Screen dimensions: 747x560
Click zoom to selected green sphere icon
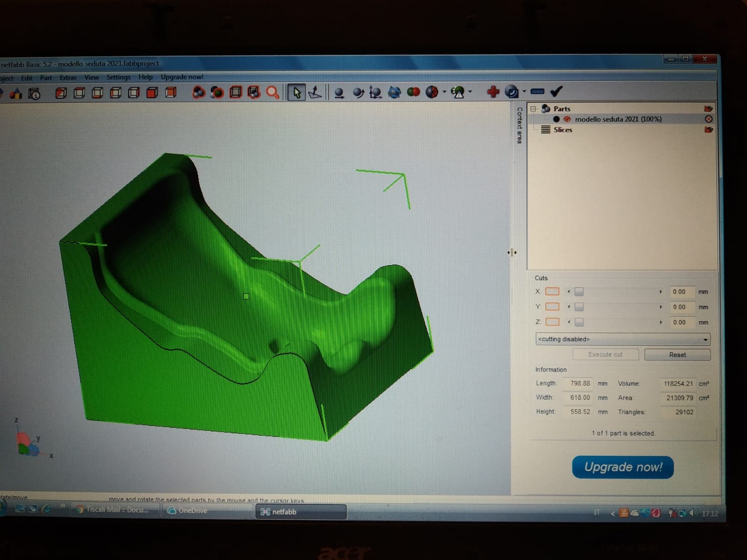coord(217,92)
